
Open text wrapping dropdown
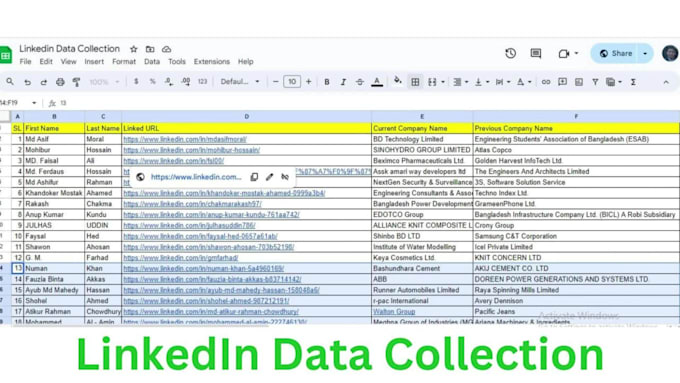coord(509,82)
